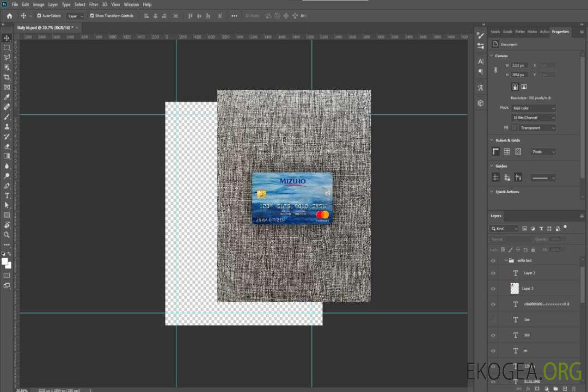Click the canvas width input field
Image resolution: width=588 pixels, height=392 pixels.
[x=519, y=65]
